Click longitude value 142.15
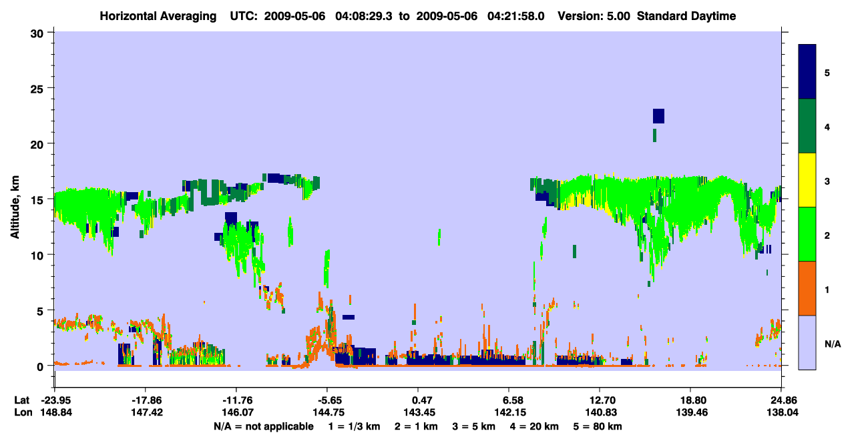868x445 pixels. click(x=509, y=412)
